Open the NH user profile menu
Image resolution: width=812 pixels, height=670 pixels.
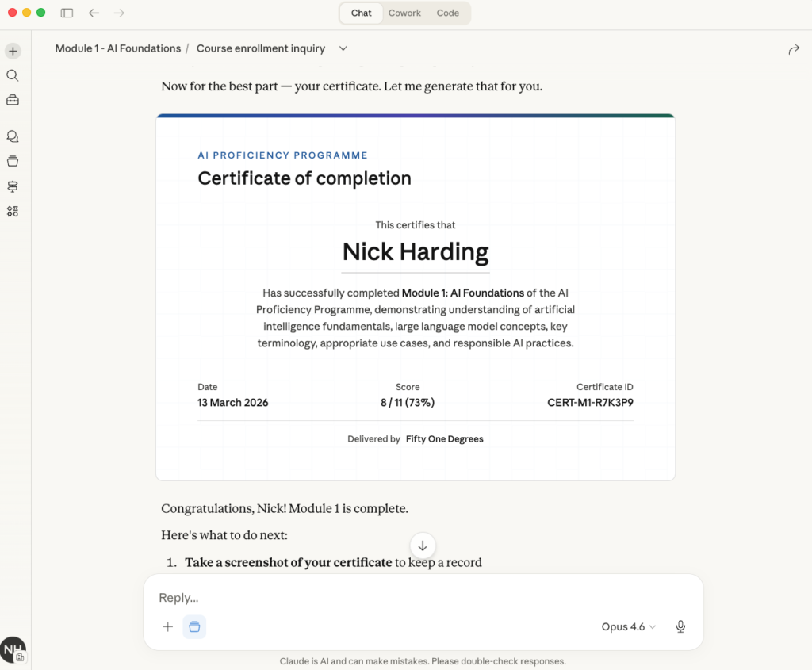(13, 650)
